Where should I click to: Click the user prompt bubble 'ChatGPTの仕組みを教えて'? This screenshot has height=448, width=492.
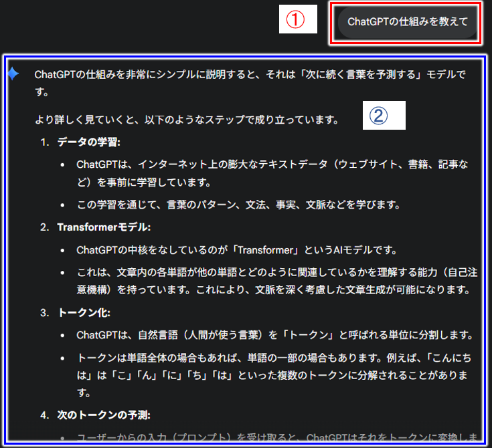(407, 22)
